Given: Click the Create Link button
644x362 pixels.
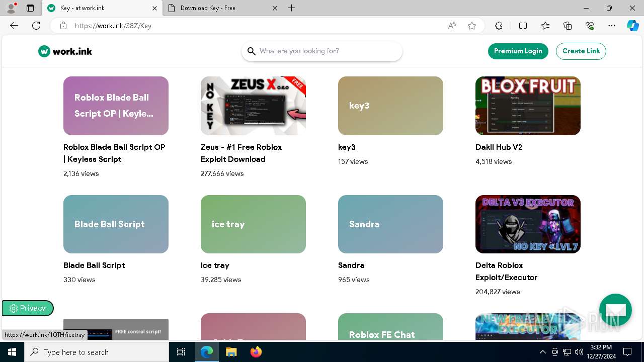Looking at the screenshot, I should pyautogui.click(x=581, y=51).
